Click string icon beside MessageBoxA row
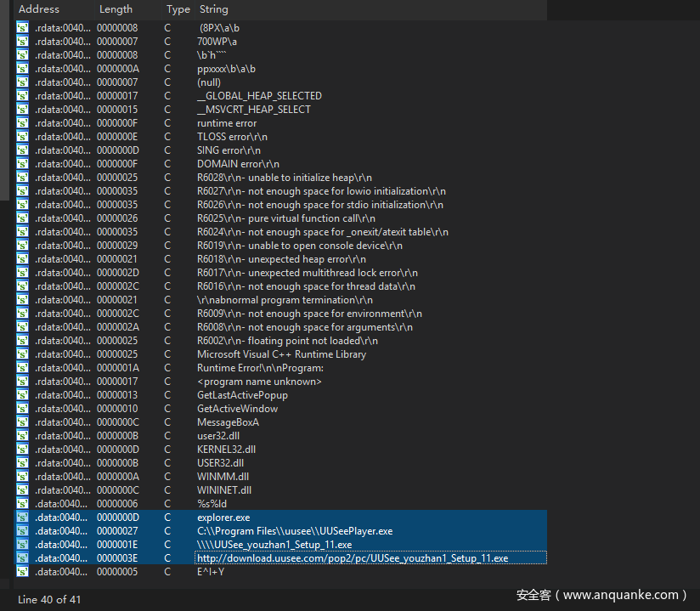 point(22,422)
